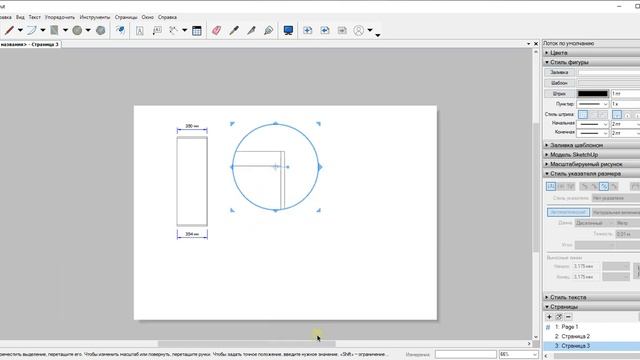Open the Окно menu

tap(148, 17)
